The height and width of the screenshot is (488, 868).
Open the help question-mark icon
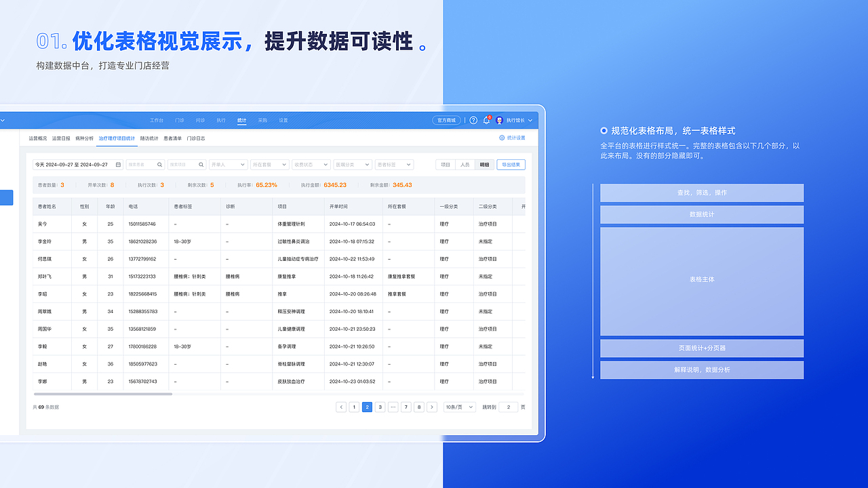(x=473, y=120)
